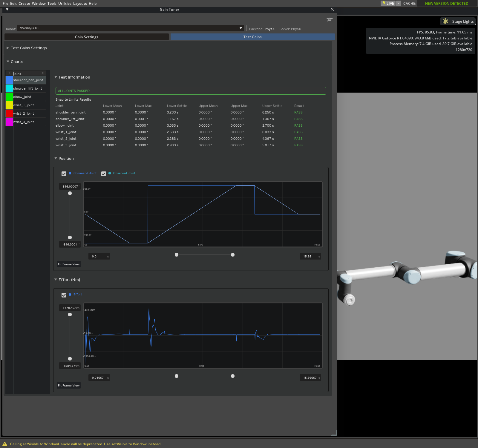Switch to the Gain Settings tab

pos(87,37)
